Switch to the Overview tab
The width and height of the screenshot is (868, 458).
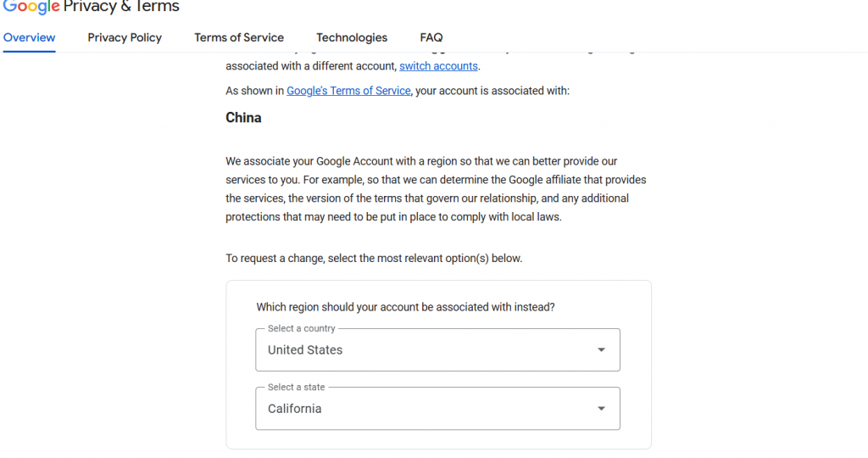tap(30, 37)
